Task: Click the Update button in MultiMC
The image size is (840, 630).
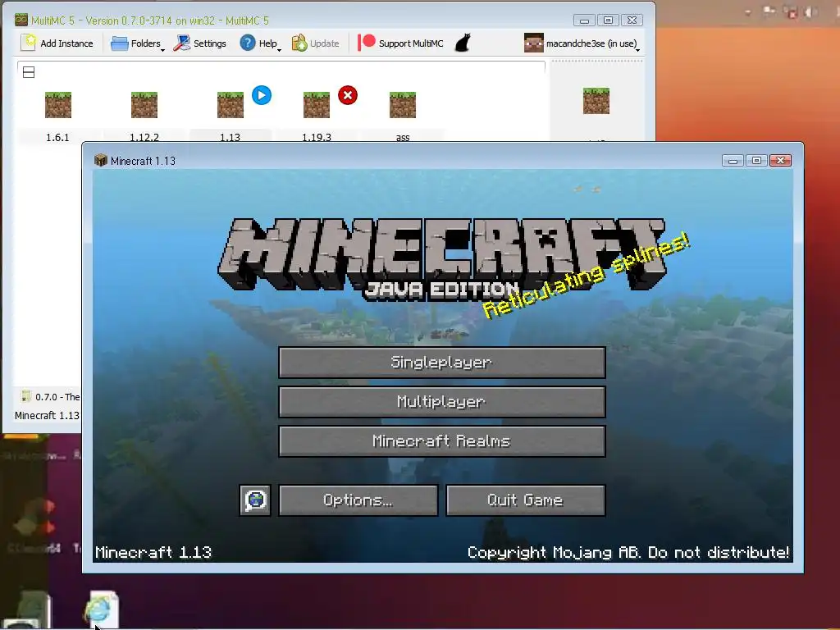Action: pos(316,43)
